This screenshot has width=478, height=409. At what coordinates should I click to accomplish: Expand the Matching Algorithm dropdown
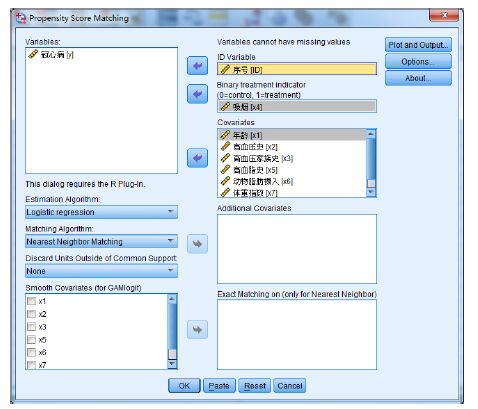(x=101, y=241)
